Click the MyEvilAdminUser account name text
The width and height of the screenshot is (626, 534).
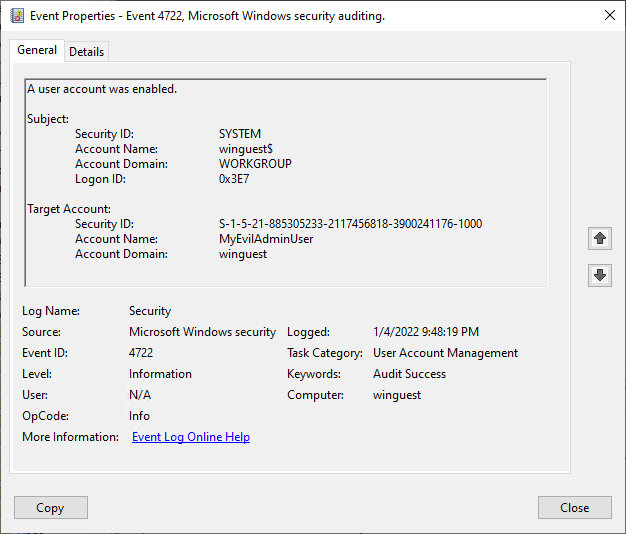coord(266,239)
